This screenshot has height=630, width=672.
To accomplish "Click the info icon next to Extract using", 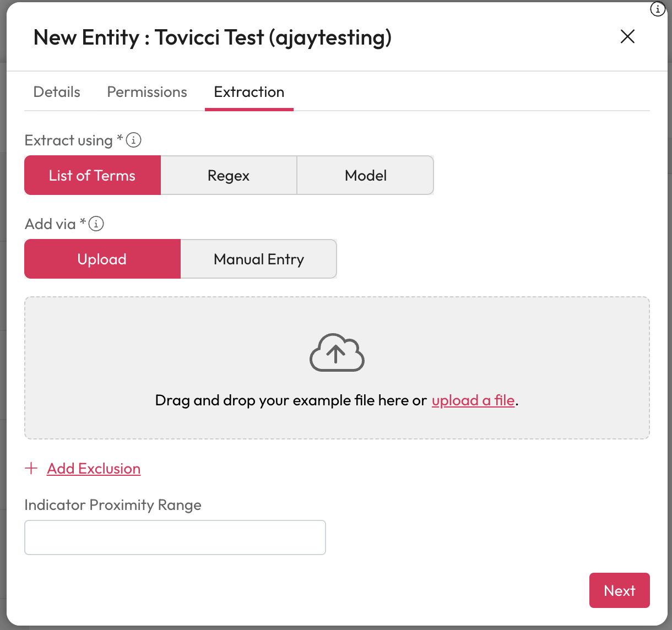I will [x=134, y=140].
